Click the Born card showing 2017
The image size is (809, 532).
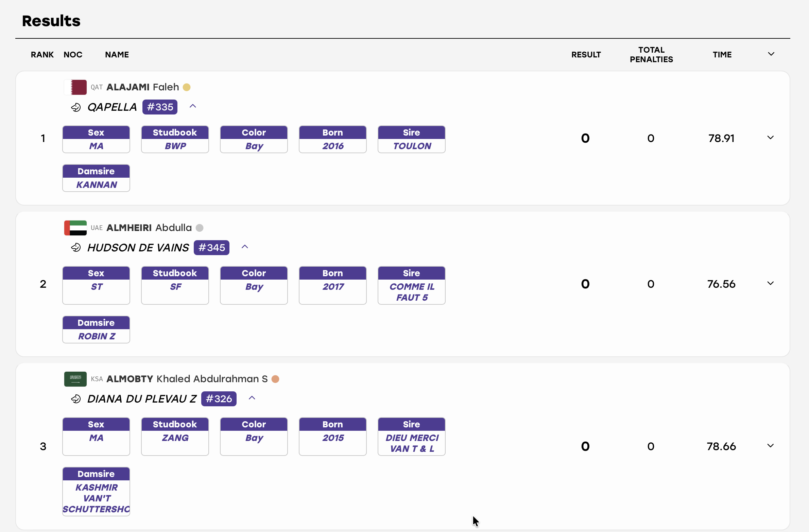pyautogui.click(x=333, y=285)
